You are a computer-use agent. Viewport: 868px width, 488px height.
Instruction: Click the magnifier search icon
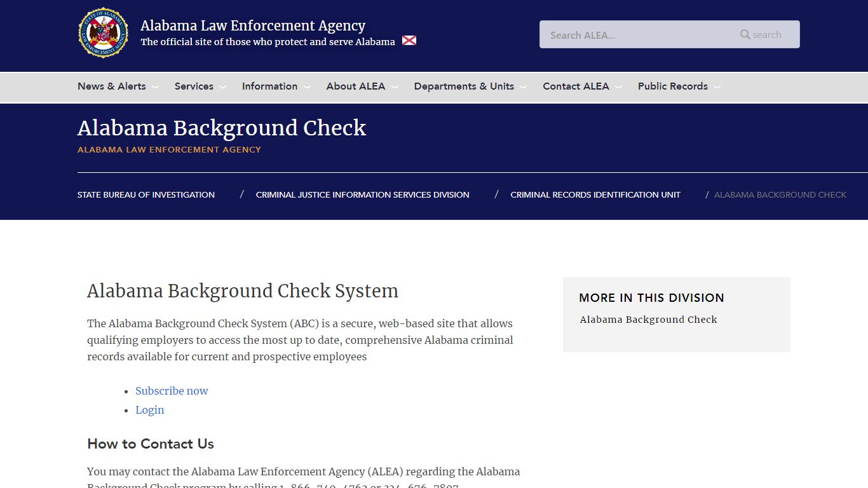(x=745, y=34)
